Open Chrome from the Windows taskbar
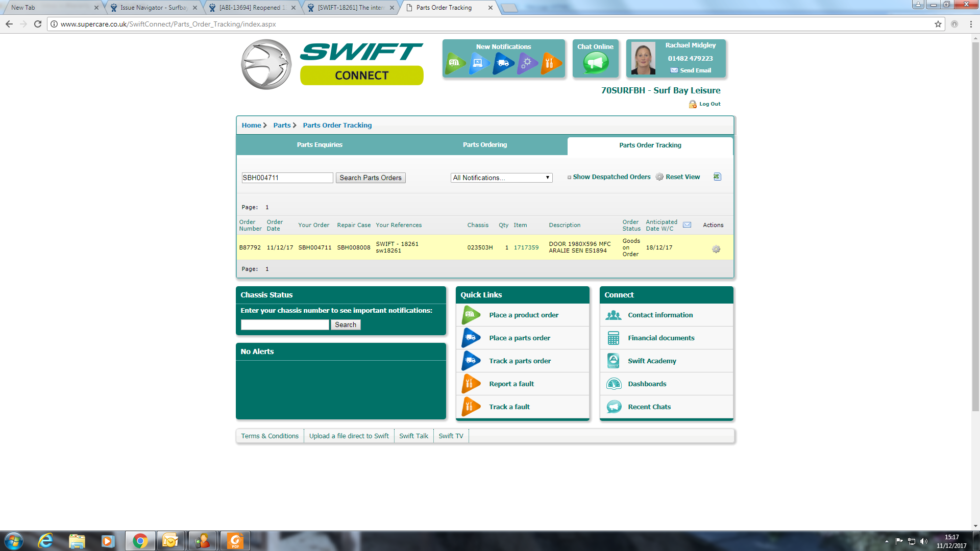This screenshot has height=551, width=980. click(140, 541)
